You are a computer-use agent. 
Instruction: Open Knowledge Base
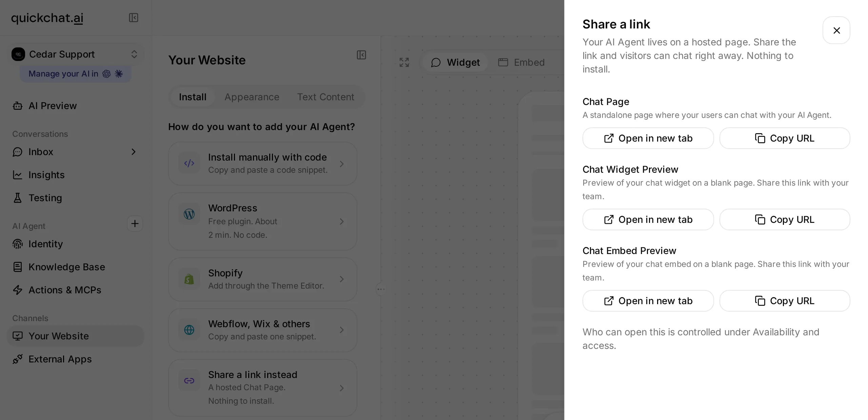(75, 267)
